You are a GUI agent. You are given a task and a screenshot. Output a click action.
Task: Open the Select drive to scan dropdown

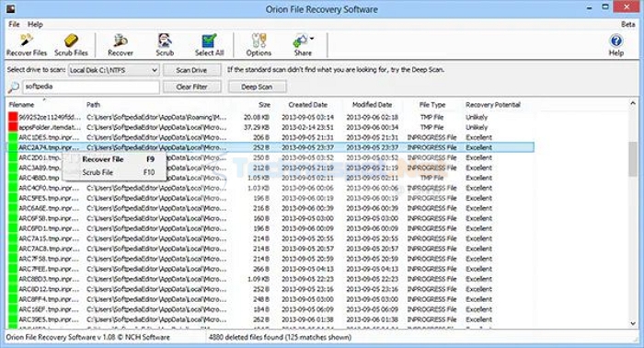point(113,70)
